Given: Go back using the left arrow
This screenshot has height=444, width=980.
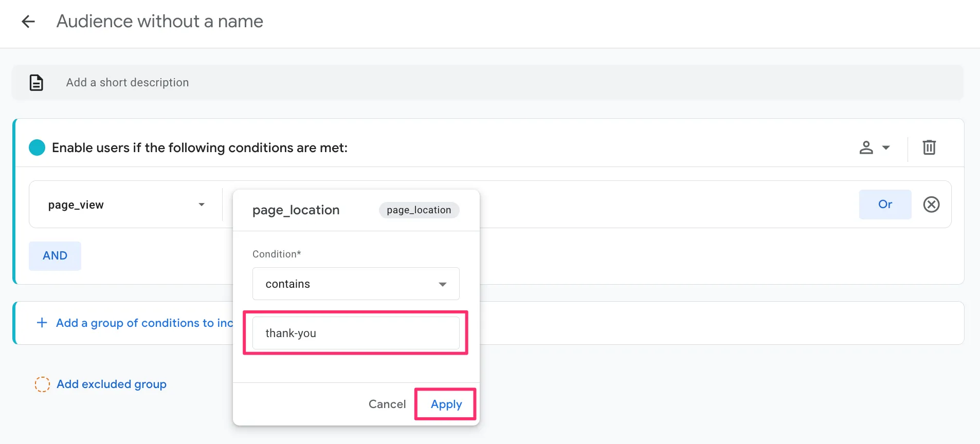Looking at the screenshot, I should 28,22.
